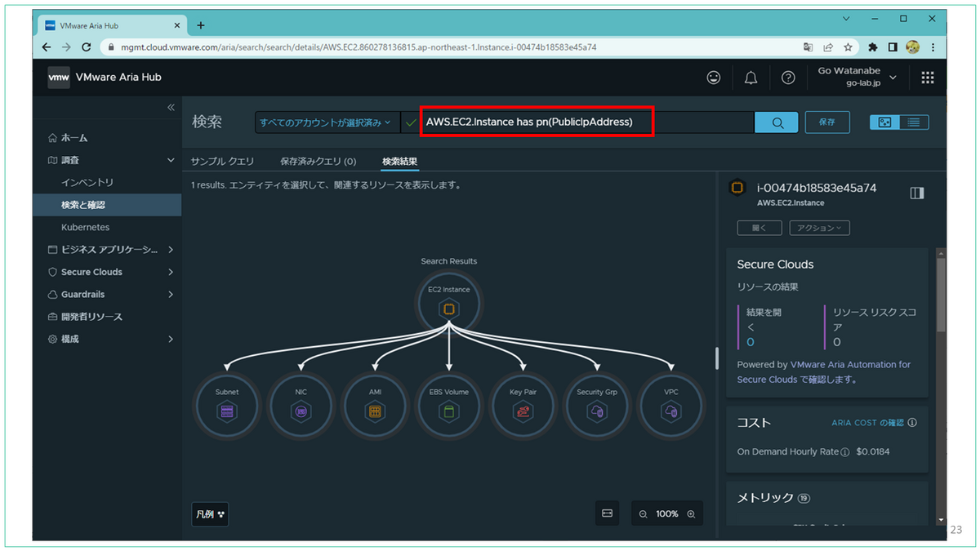Click the instance ID i-00474b18583e45a74 heading
Screen dimensions: 980x551
pos(817,188)
